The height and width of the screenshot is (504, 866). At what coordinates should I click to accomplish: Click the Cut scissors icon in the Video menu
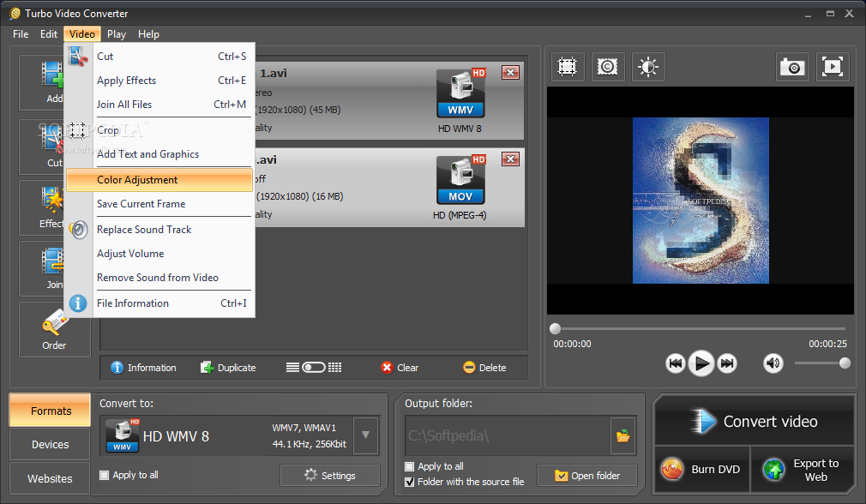[x=78, y=56]
